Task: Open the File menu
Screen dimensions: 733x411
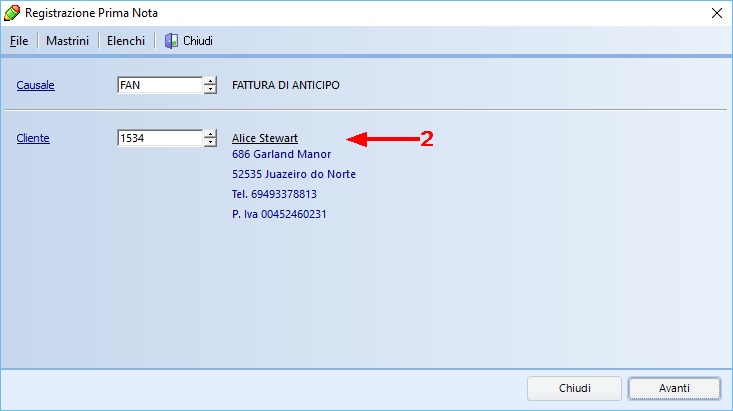Action: (x=19, y=41)
